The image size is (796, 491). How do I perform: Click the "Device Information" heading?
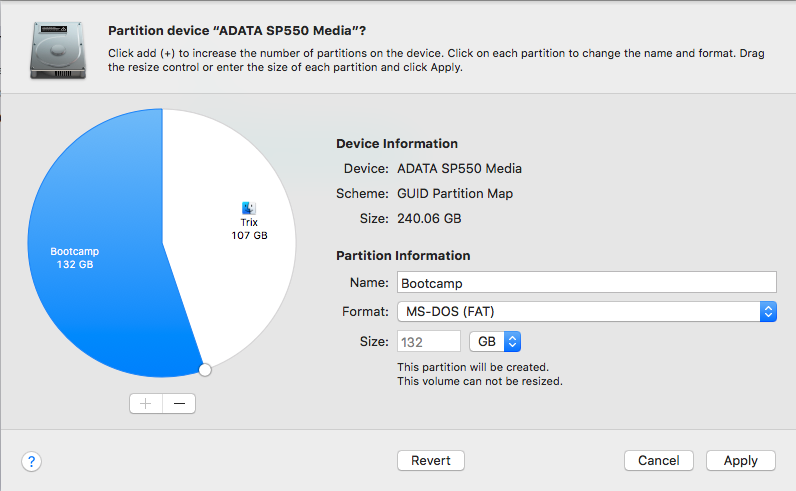click(397, 144)
